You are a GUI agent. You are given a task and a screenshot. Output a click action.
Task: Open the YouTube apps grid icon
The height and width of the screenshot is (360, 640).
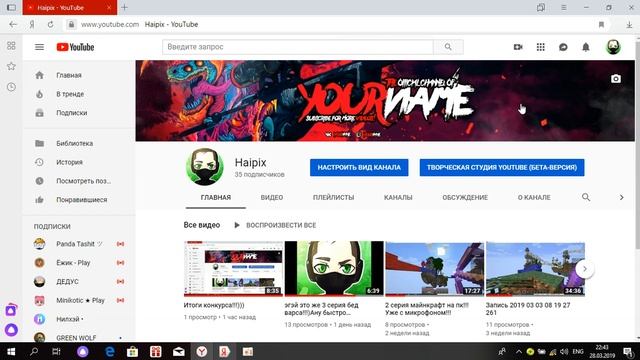540,47
